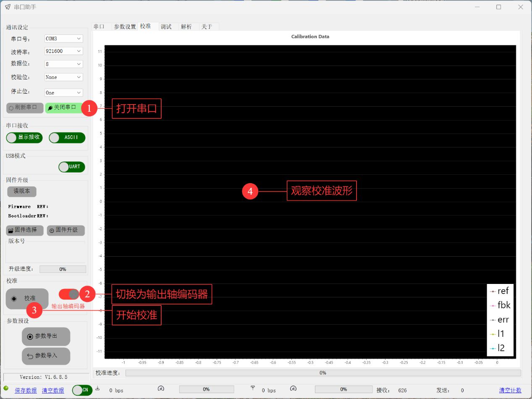
Task: Toggle the ASCII receive format switch
Action: tap(67, 138)
